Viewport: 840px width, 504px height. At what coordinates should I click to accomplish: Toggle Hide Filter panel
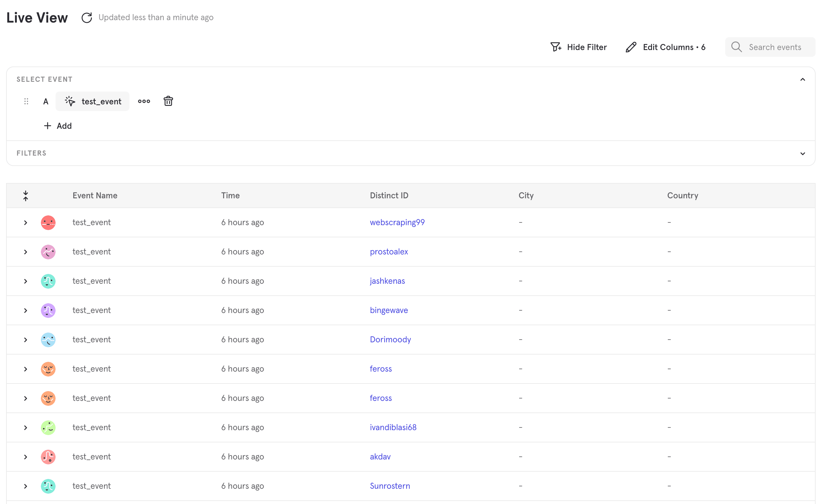(578, 47)
